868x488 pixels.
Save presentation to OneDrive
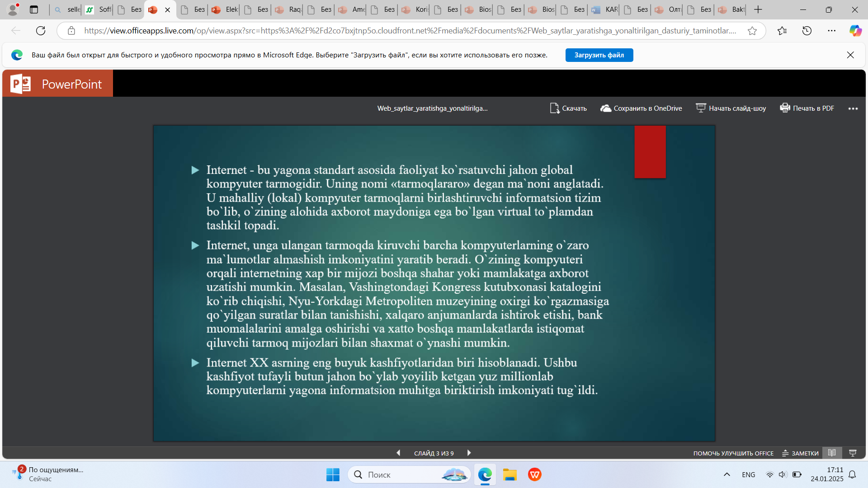(x=641, y=108)
